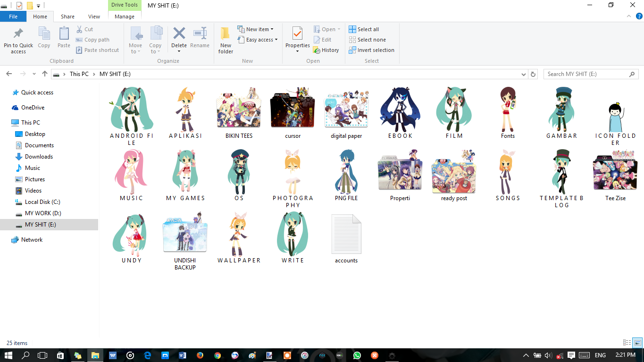
Task: Select the APLIKASI folder
Action: [185, 113]
